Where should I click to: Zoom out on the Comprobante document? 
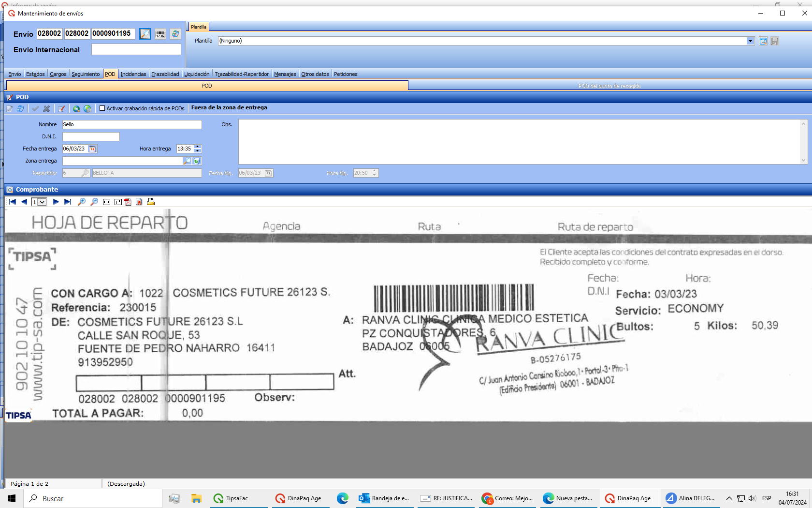(x=94, y=202)
